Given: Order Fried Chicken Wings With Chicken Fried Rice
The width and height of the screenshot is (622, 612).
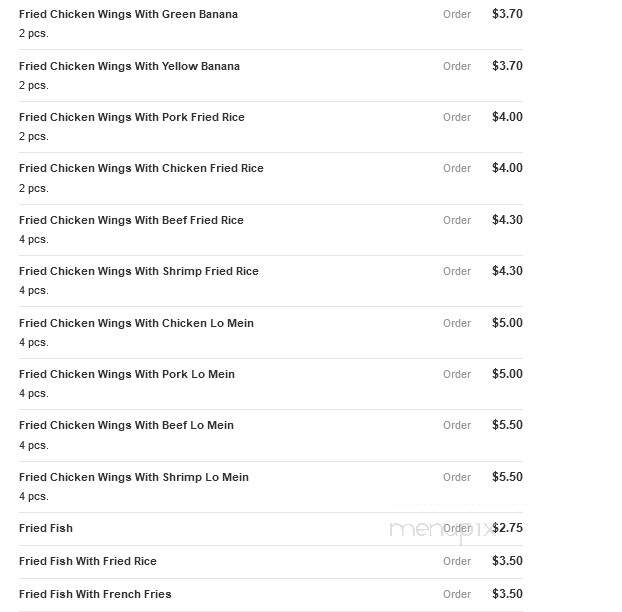Looking at the screenshot, I should click(457, 168).
